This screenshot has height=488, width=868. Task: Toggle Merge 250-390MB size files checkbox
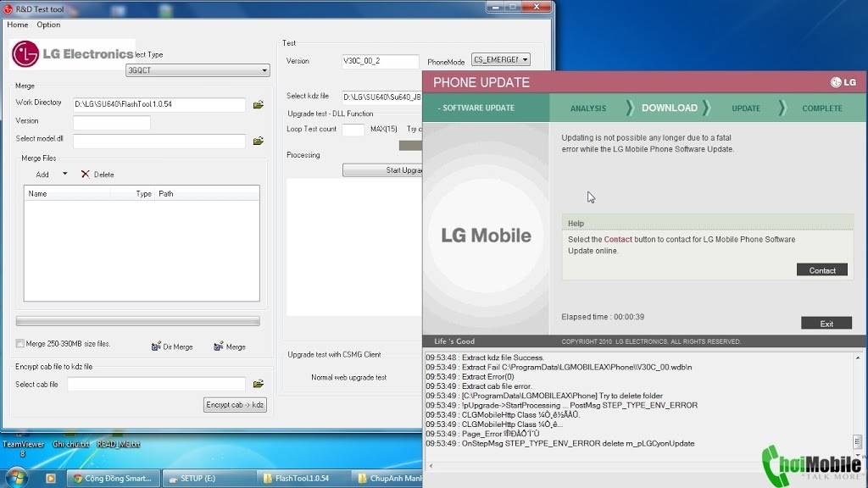[20, 344]
